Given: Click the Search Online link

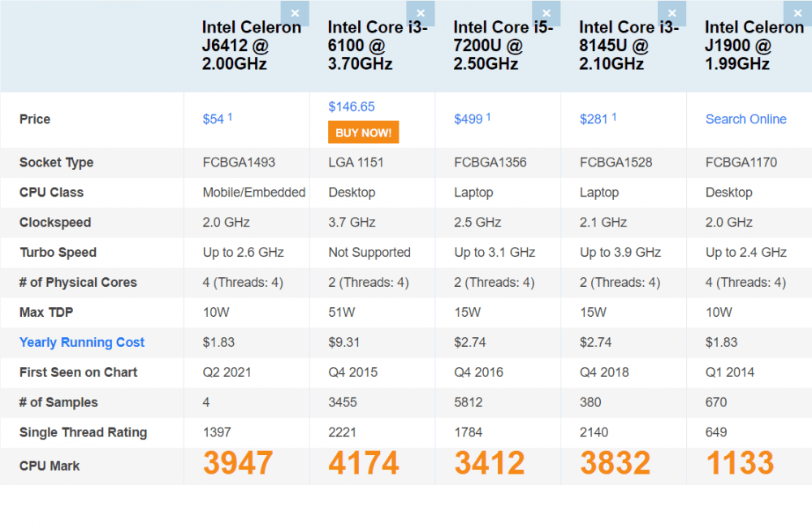Looking at the screenshot, I should 746,119.
